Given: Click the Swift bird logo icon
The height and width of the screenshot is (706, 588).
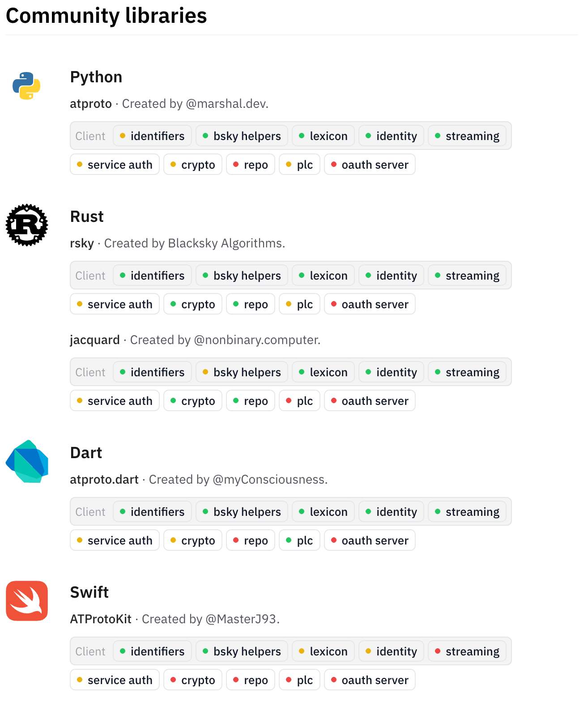Looking at the screenshot, I should pos(27,601).
